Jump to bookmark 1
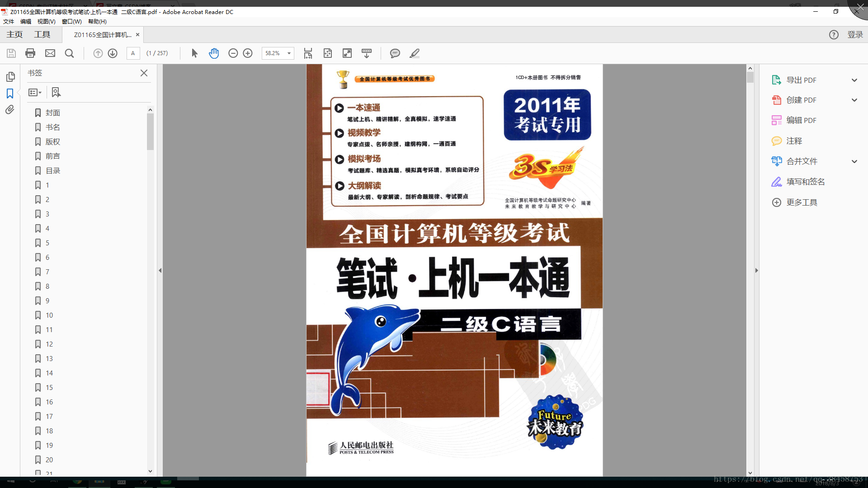868x488 pixels. [x=47, y=185]
